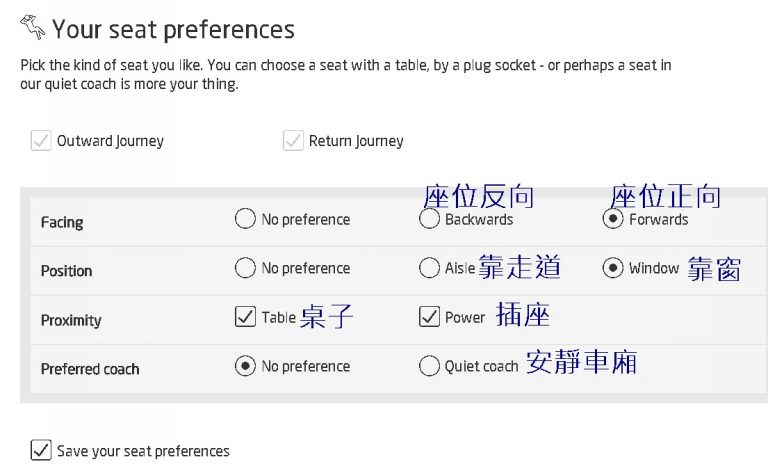Select No preference for Position
The image size is (768, 464).
point(245,268)
